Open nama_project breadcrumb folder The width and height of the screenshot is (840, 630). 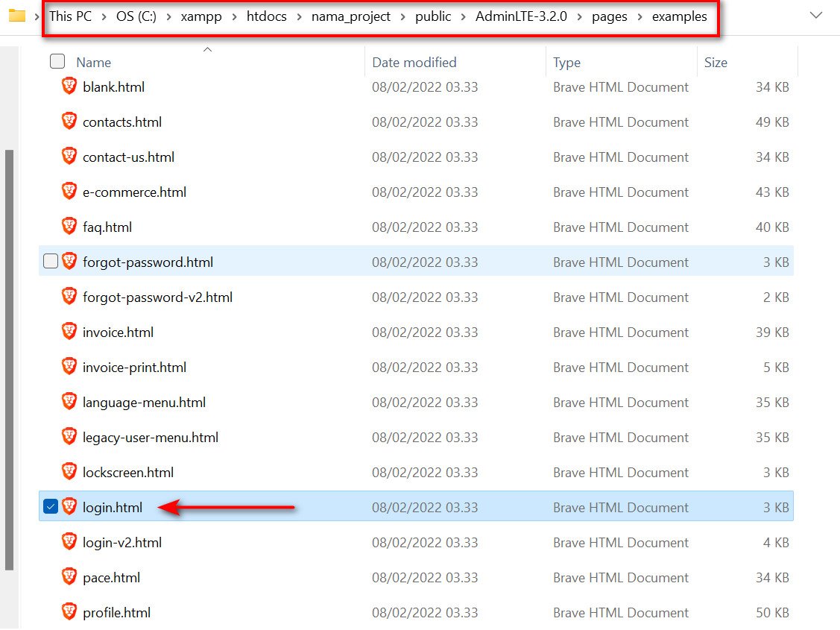click(351, 16)
